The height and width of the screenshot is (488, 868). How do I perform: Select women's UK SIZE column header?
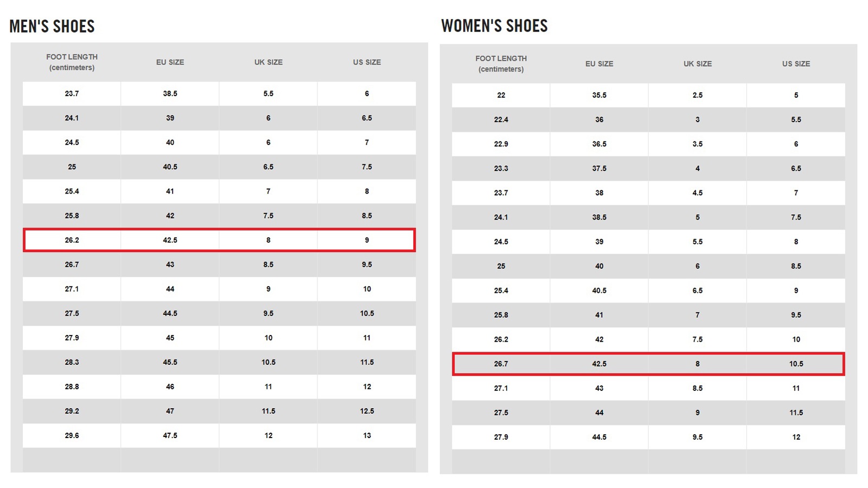pyautogui.click(x=698, y=64)
